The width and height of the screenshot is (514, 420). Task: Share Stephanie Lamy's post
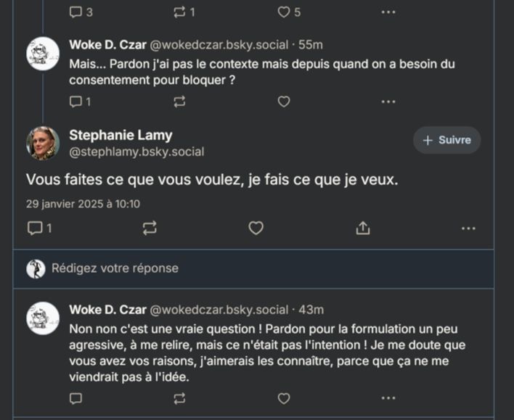point(363,228)
